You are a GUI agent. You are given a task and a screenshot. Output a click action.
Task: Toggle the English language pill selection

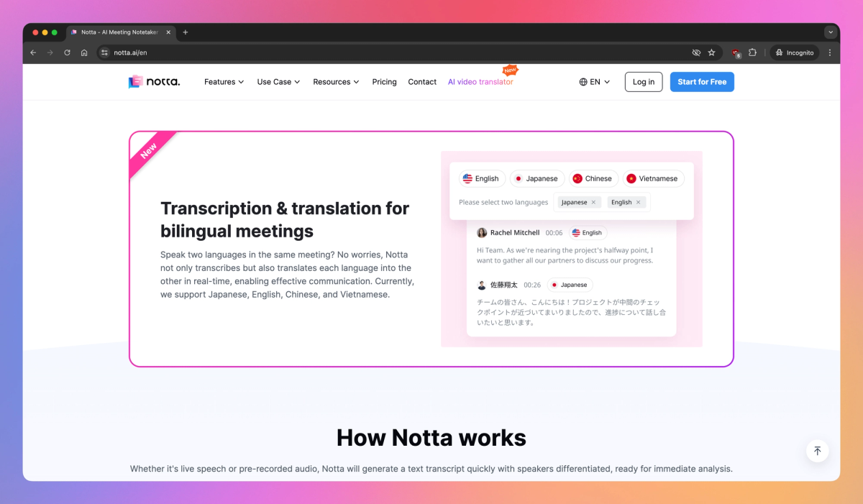coord(481,178)
